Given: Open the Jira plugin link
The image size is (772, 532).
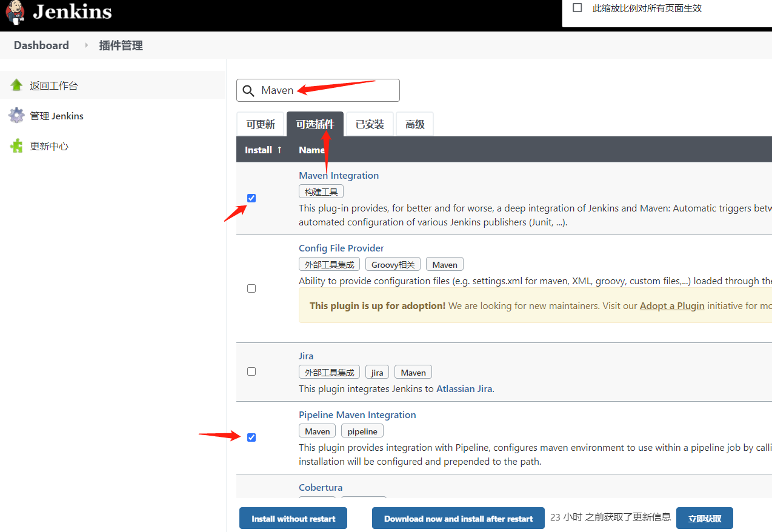Looking at the screenshot, I should 306,356.
